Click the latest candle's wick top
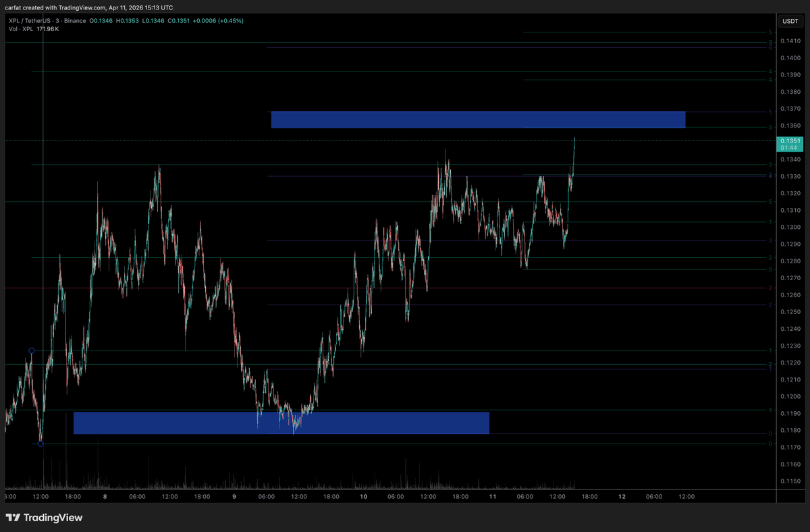Screen dimensions: 810x532 point(574,138)
